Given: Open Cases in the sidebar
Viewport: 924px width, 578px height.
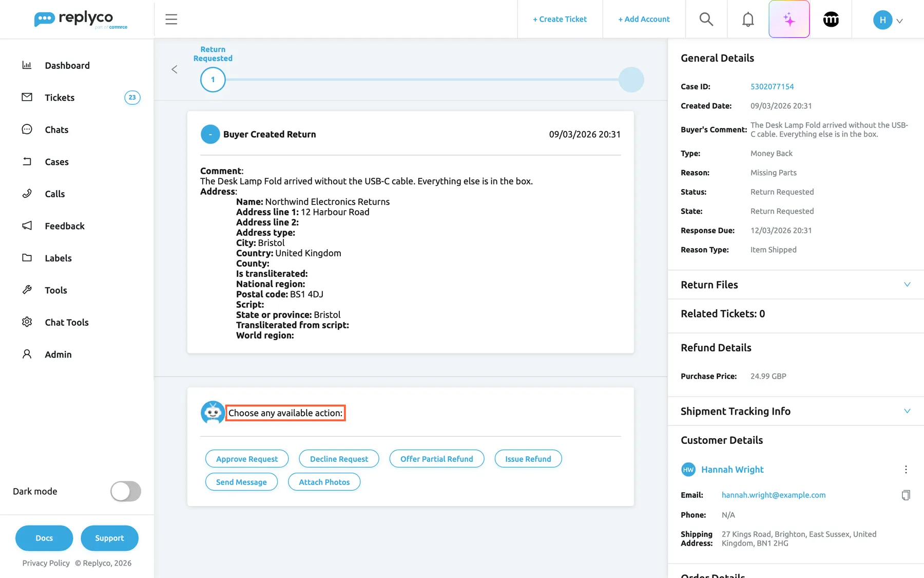Looking at the screenshot, I should [x=56, y=162].
